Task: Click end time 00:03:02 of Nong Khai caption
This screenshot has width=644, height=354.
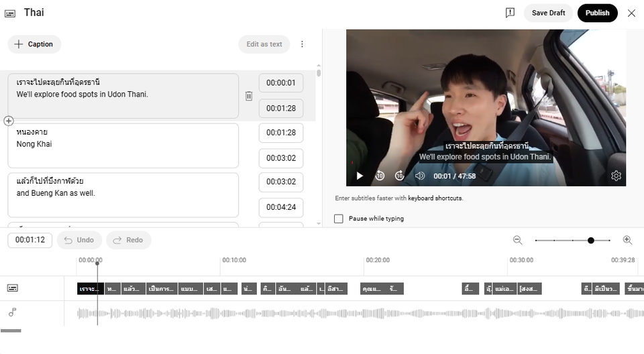Action: coord(281,158)
